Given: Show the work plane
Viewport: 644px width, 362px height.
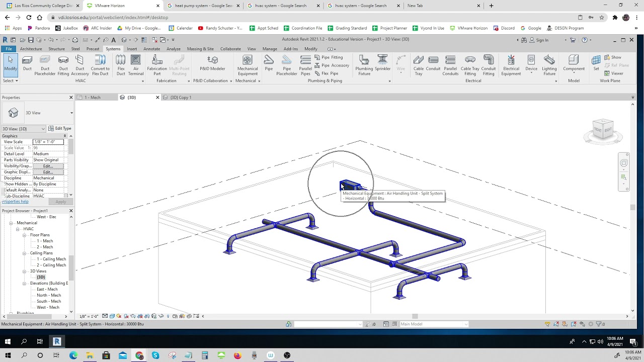Looking at the screenshot, I should pyautogui.click(x=613, y=57).
